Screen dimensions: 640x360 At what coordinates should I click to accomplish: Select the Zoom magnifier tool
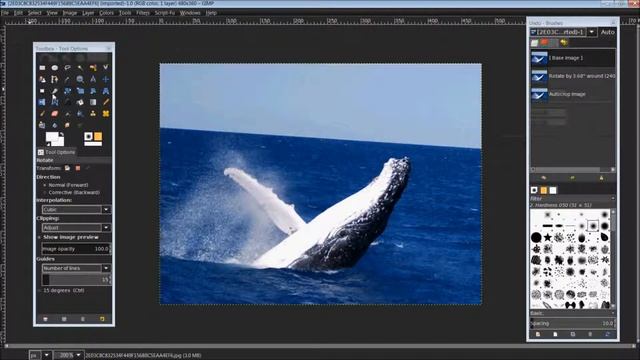[x=80, y=79]
